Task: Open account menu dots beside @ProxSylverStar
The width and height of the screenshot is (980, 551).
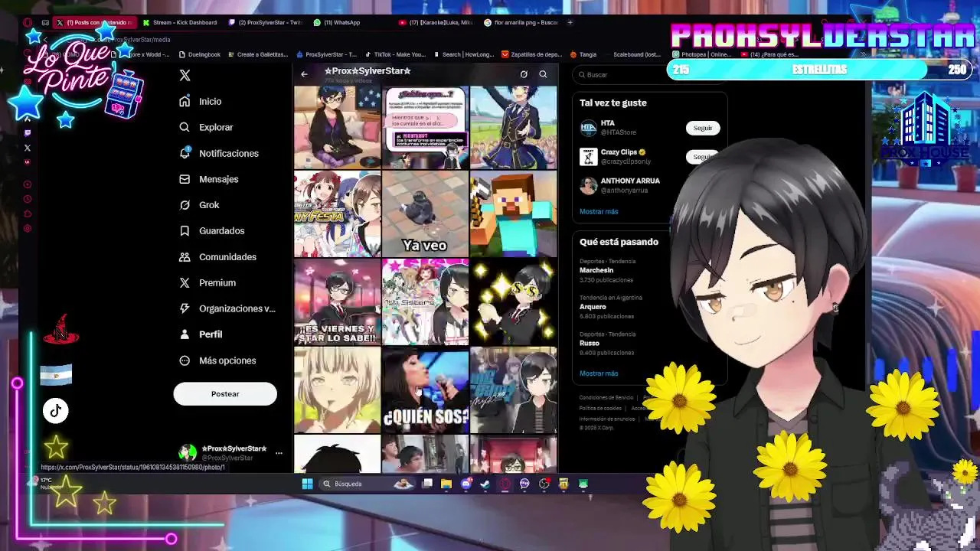Action: [x=279, y=453]
